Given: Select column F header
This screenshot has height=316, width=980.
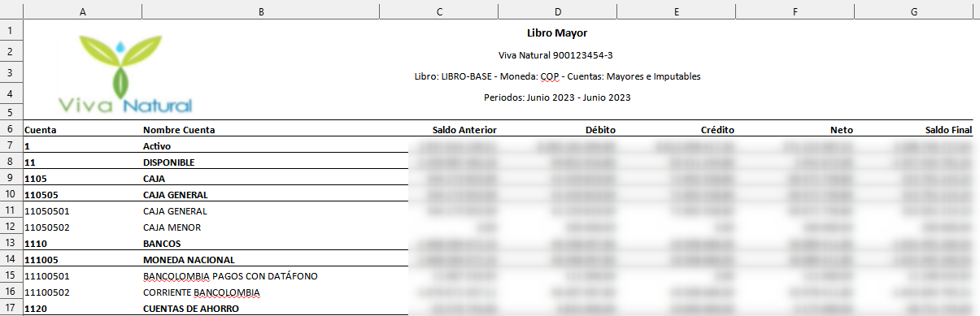Looking at the screenshot, I should [x=795, y=11].
